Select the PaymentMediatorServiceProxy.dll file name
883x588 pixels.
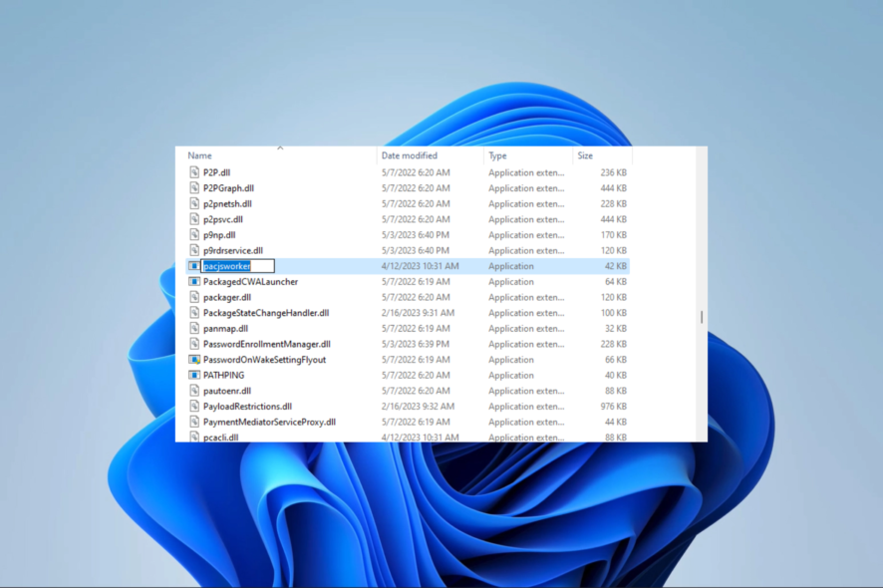(270, 422)
